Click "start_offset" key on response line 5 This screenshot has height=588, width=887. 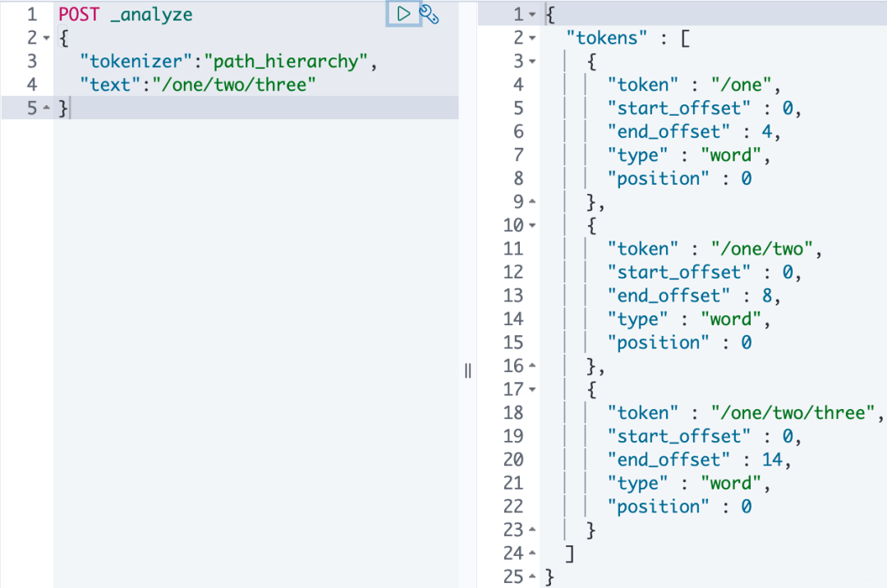click(x=679, y=108)
